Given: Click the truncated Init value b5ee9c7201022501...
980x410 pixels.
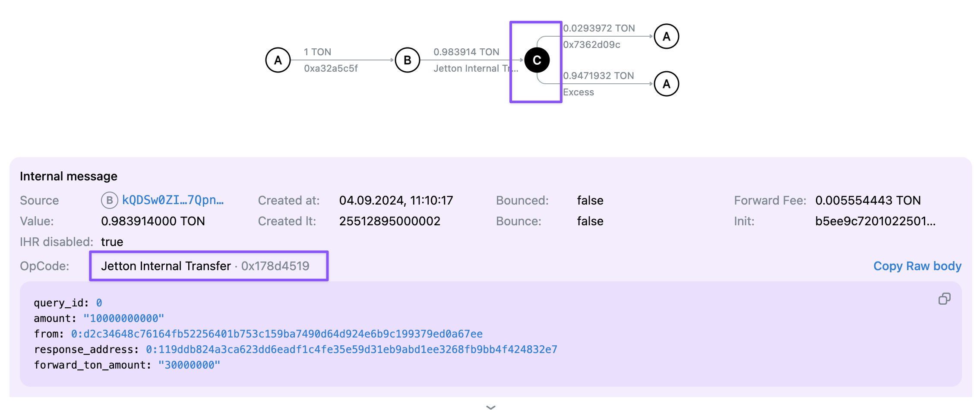Looking at the screenshot, I should coord(875,221).
